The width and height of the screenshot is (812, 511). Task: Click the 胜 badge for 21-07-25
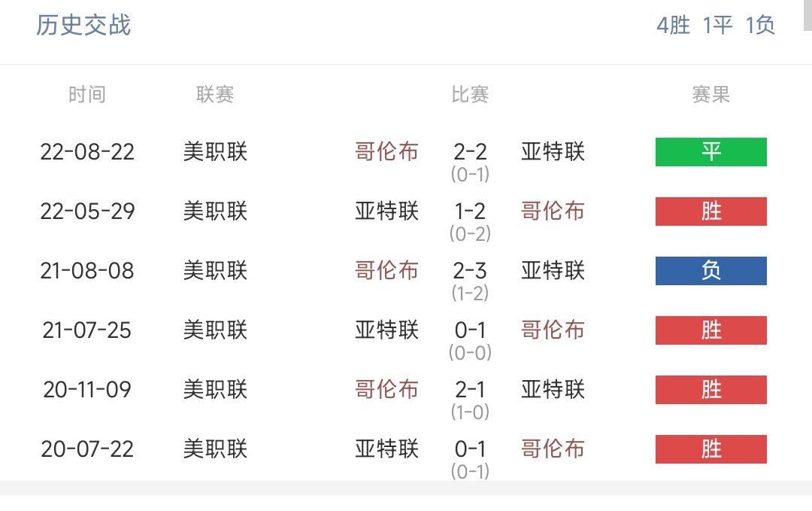pyautogui.click(x=710, y=330)
